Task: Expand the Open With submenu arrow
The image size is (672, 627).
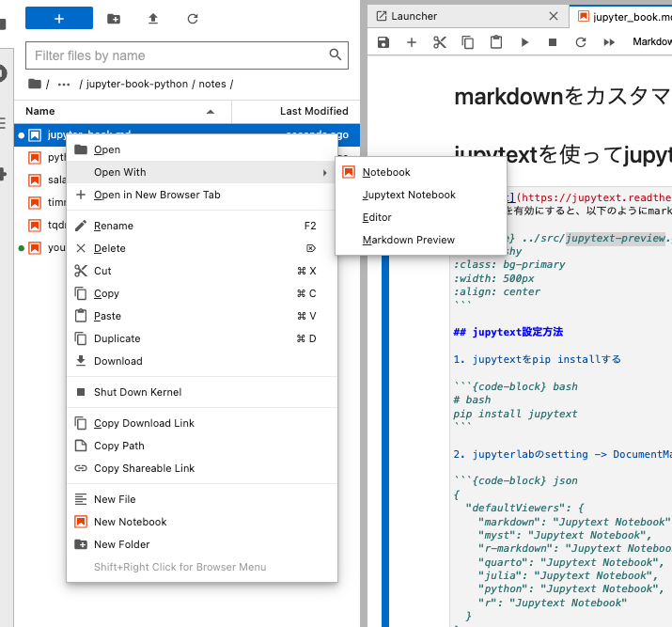Action: click(x=325, y=172)
